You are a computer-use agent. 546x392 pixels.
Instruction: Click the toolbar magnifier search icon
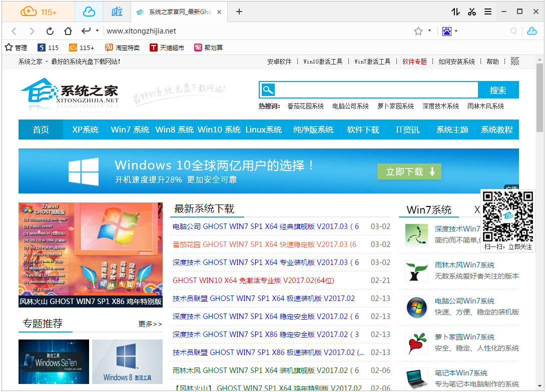[x=513, y=31]
